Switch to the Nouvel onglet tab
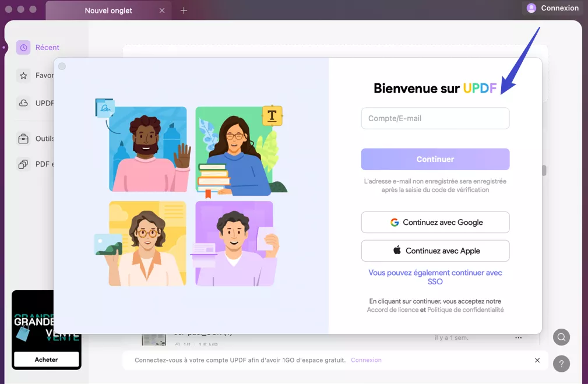588x384 pixels. (108, 10)
